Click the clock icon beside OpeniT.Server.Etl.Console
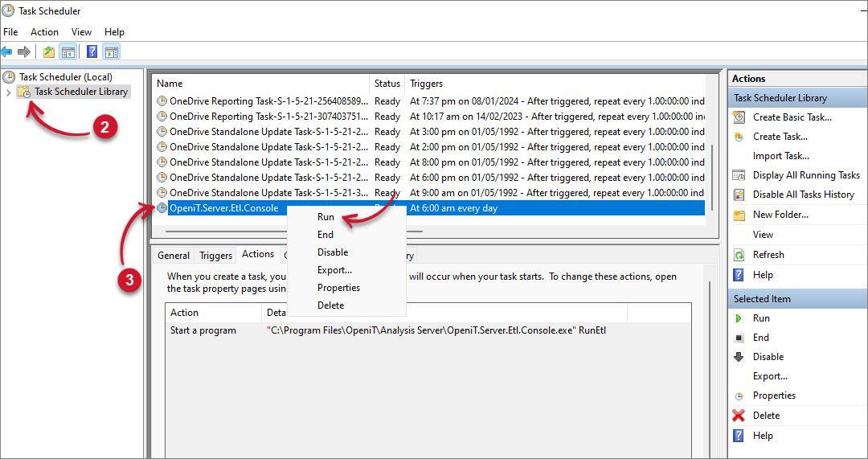The width and height of the screenshot is (868, 459). pos(162,208)
